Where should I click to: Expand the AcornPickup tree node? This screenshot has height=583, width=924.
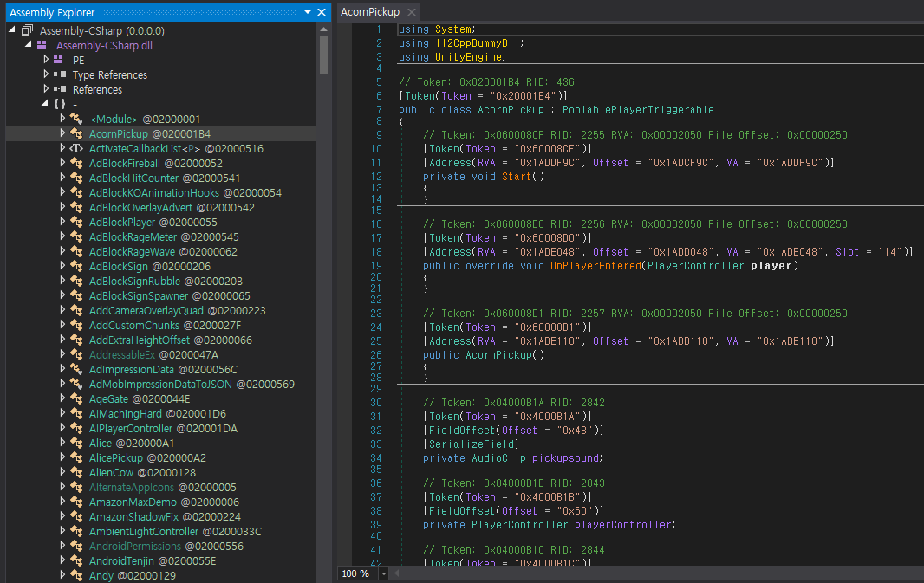pyautogui.click(x=63, y=133)
